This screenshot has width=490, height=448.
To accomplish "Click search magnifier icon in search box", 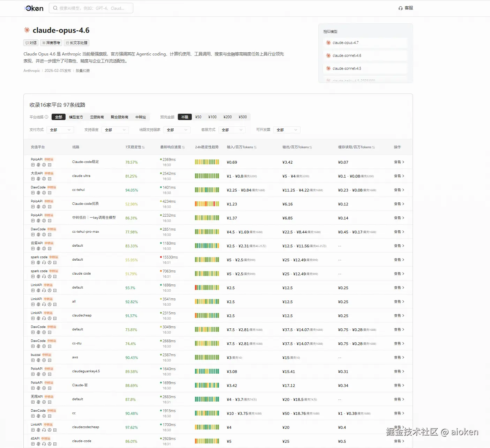I will coord(55,8).
